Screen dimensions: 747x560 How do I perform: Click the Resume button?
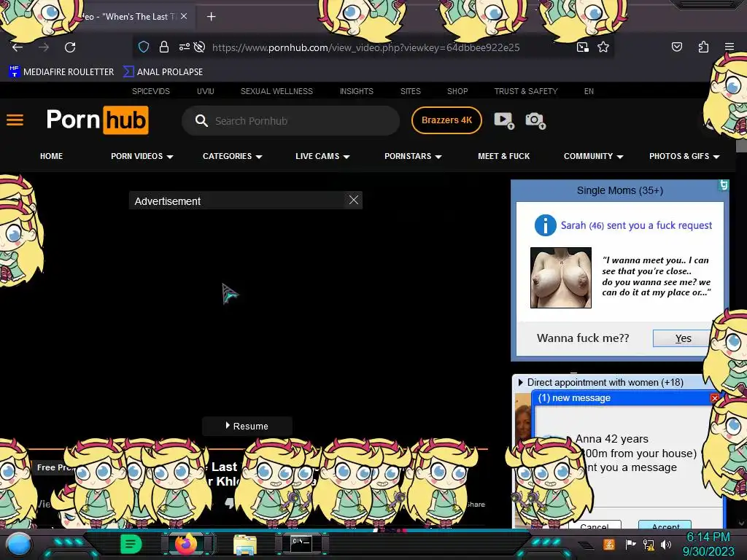pos(247,426)
